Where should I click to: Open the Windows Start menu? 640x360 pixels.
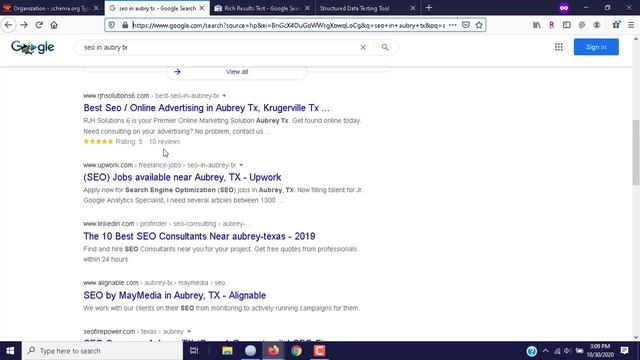coord(10,351)
